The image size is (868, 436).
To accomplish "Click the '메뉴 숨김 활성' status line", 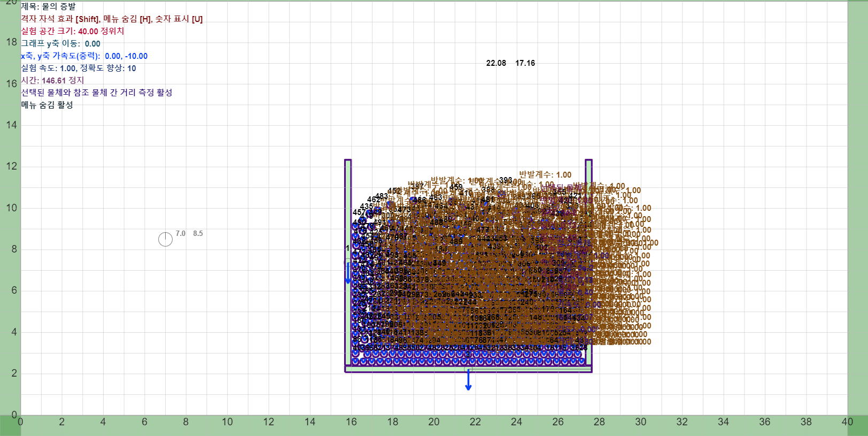I will pos(47,105).
